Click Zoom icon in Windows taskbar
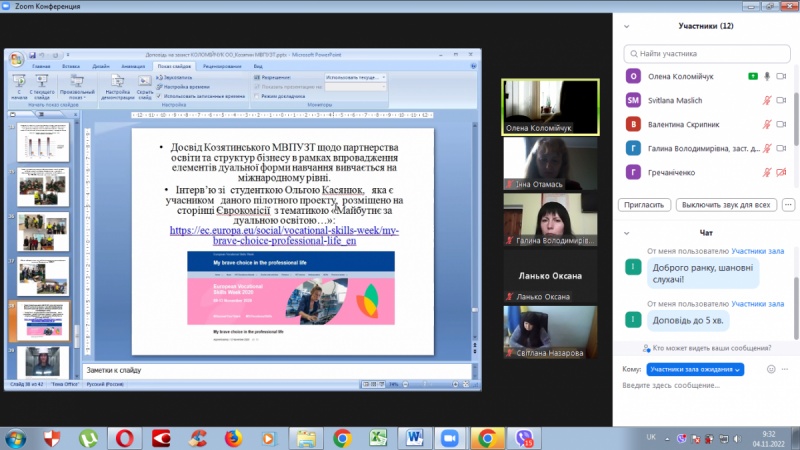Image resolution: width=800 pixels, height=450 pixels. tap(450, 438)
